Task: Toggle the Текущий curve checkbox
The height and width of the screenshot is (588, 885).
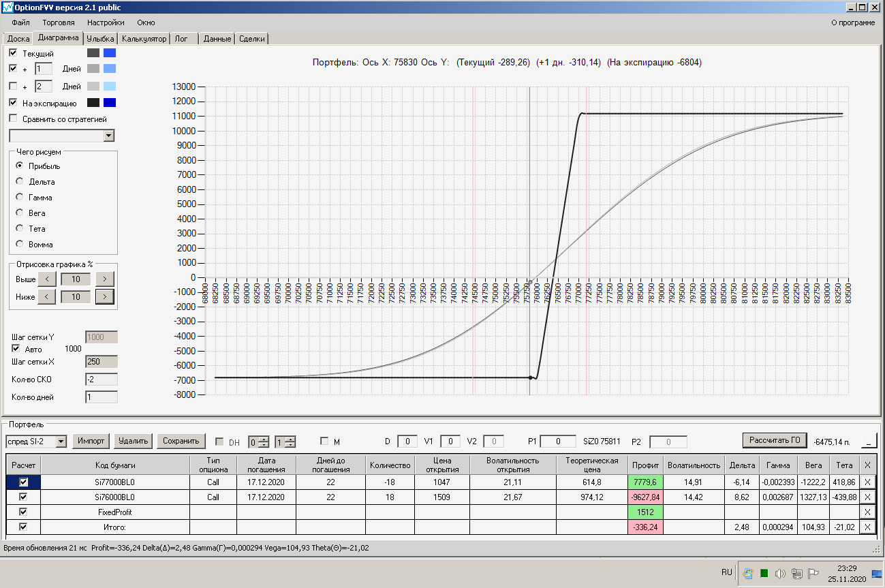Action: pos(14,52)
